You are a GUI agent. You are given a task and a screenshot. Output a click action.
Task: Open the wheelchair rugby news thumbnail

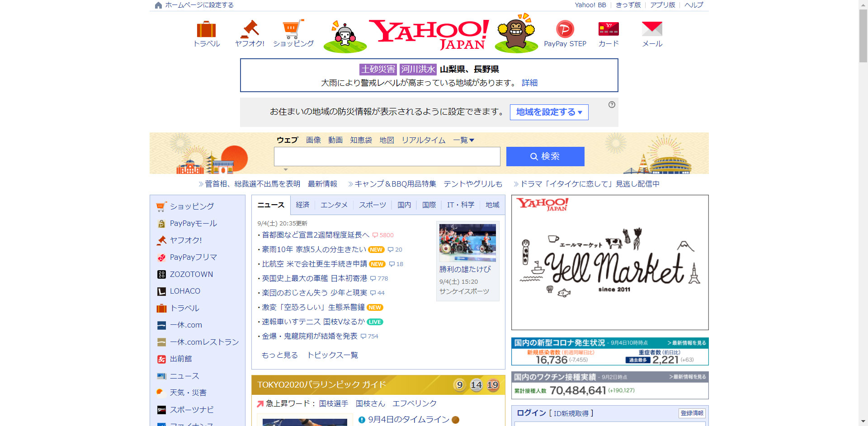(x=467, y=243)
